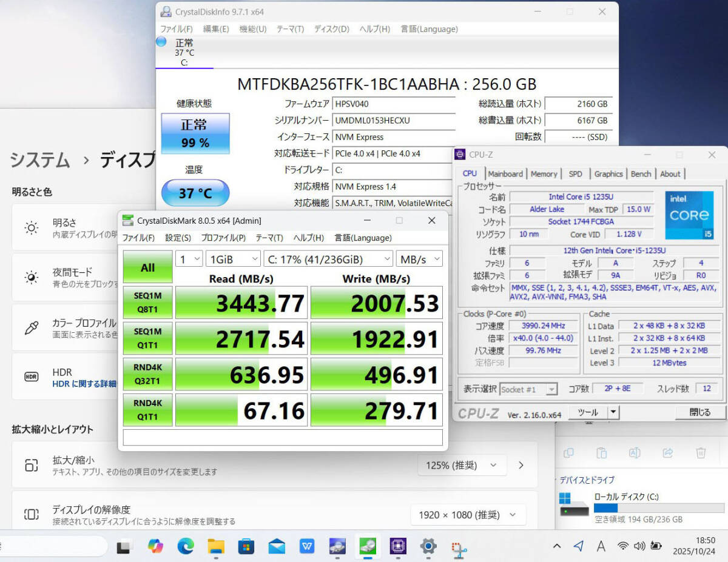Open the test count dropdown showing 1

pyautogui.click(x=189, y=259)
